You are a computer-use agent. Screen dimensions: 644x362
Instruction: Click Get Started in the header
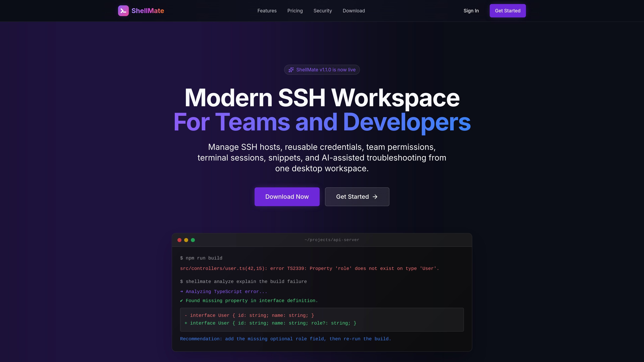click(508, 11)
